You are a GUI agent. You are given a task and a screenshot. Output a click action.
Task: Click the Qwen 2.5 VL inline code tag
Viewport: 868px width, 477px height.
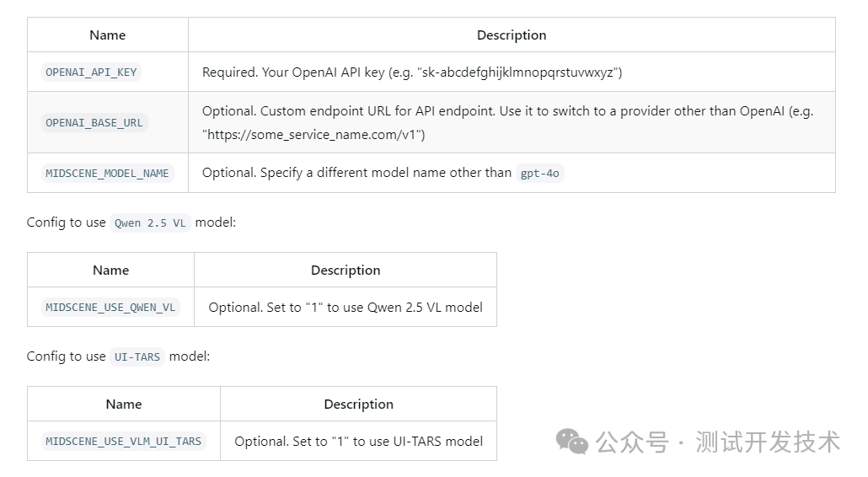tap(151, 223)
